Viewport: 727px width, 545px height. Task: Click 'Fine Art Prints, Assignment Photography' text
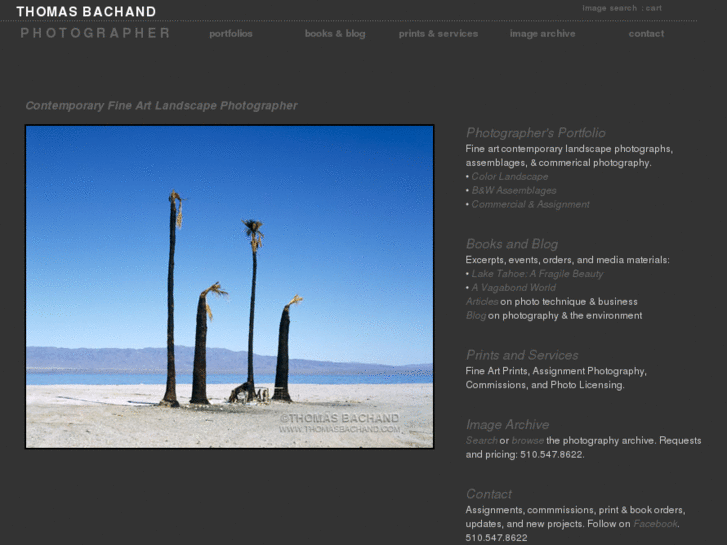pos(556,371)
